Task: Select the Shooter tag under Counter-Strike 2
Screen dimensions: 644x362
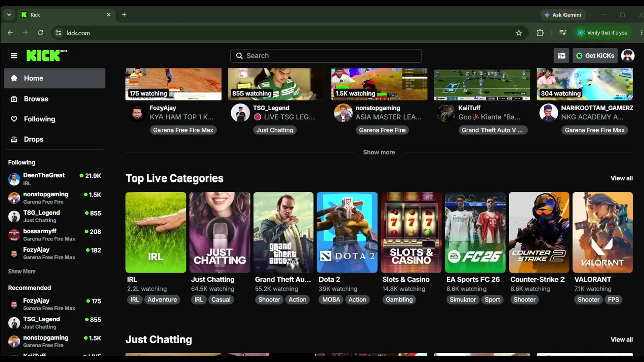Action: [524, 300]
